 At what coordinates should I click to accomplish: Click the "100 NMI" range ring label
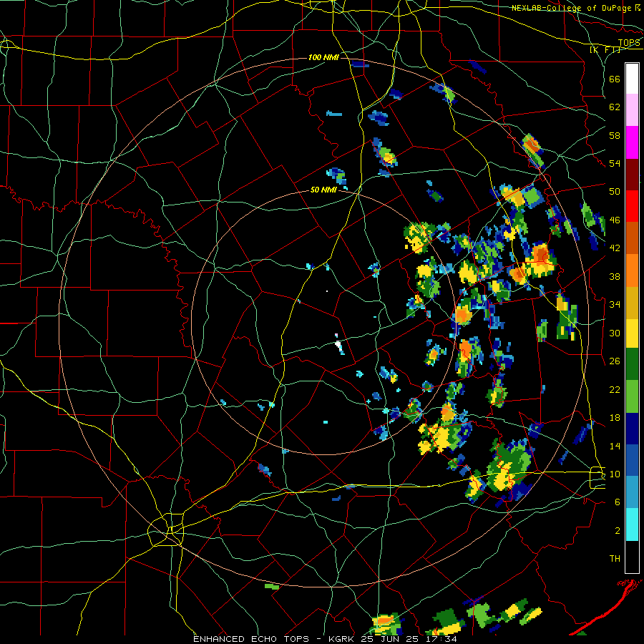(323, 57)
